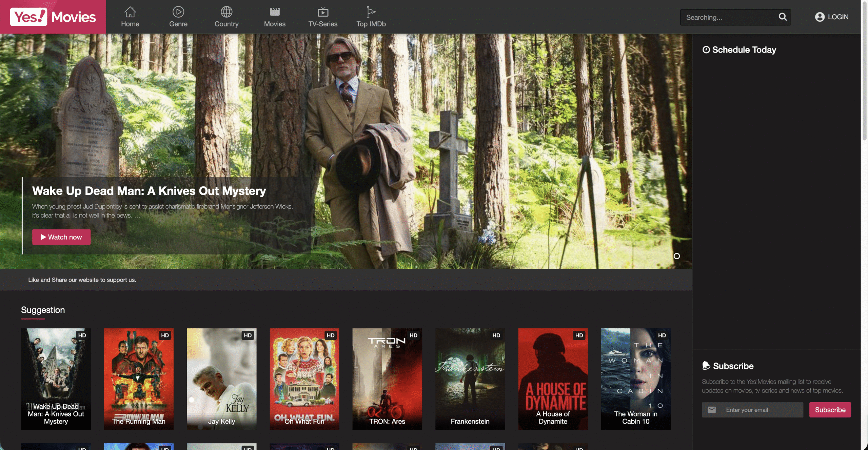Click the HD badge on Jay Kelly
This screenshot has height=450, width=868.
point(248,335)
